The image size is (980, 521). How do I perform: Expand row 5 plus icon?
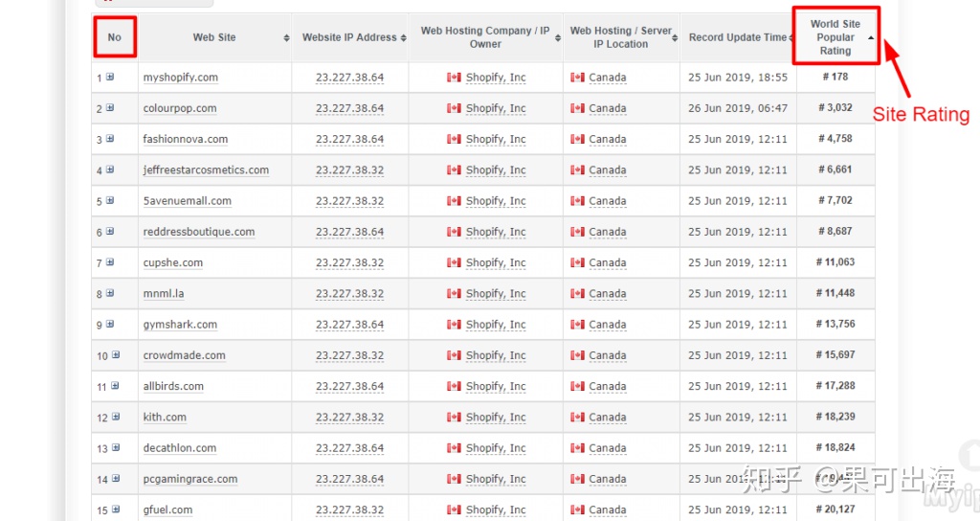click(x=110, y=200)
